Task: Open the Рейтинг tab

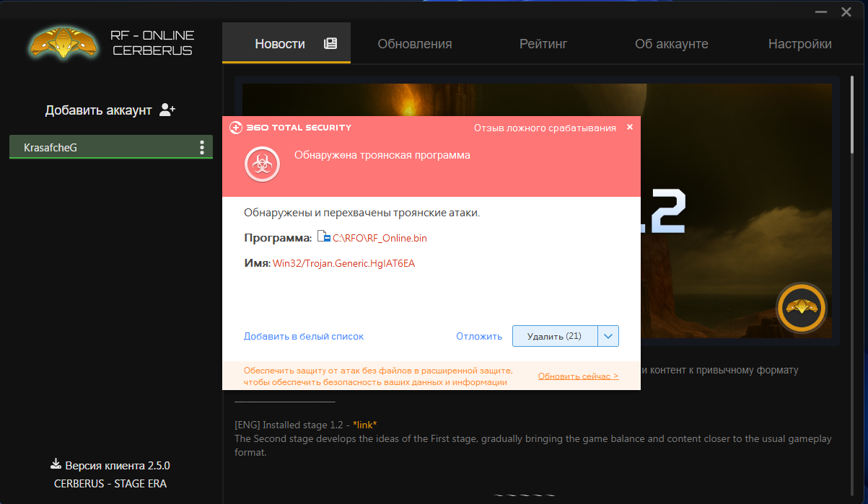Action: pyautogui.click(x=543, y=44)
